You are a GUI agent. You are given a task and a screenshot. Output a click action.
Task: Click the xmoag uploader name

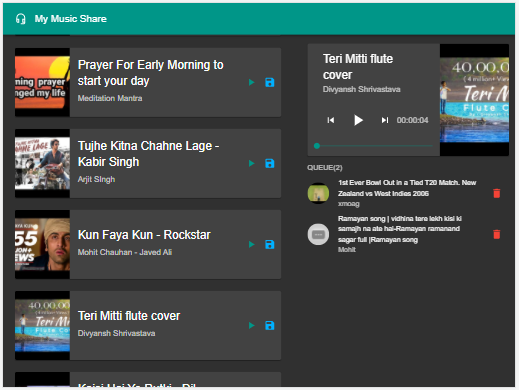point(349,204)
